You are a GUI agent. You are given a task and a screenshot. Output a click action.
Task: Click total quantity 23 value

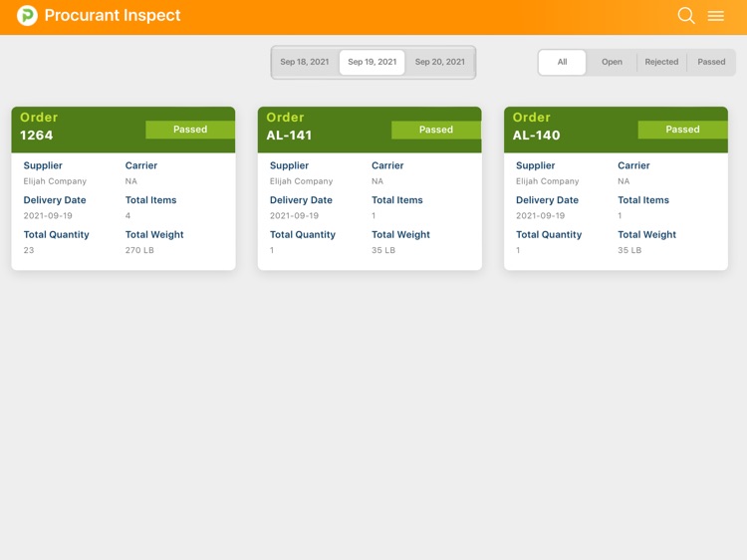click(x=29, y=250)
